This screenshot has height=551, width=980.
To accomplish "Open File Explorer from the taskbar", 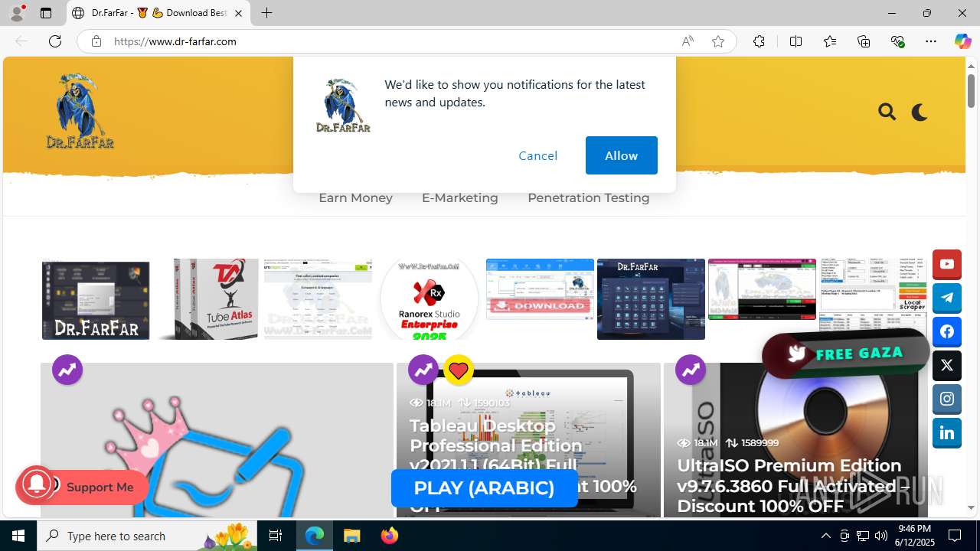I will tap(351, 536).
